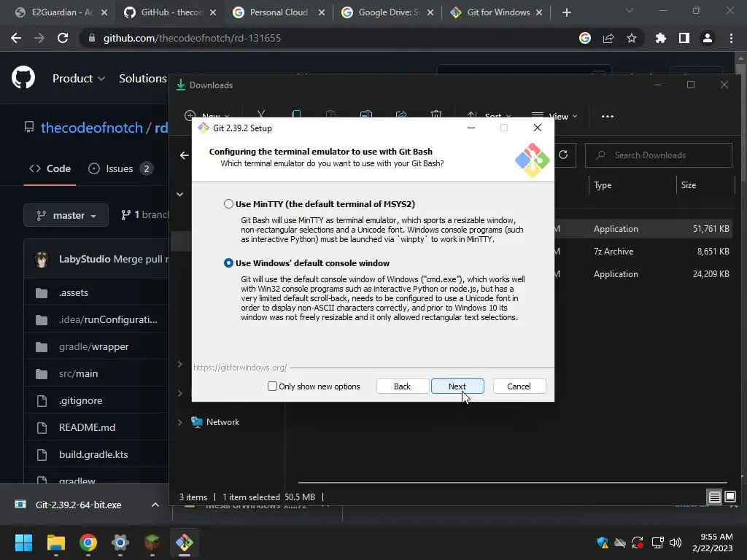Select Use Windows' default console window option
This screenshot has width=747, height=560.
tap(228, 262)
